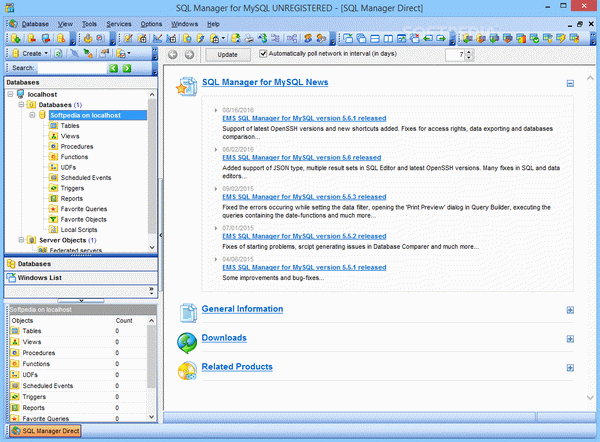
Task: Click the tile windows horizontally icon
Action: pyautogui.click(x=375, y=38)
